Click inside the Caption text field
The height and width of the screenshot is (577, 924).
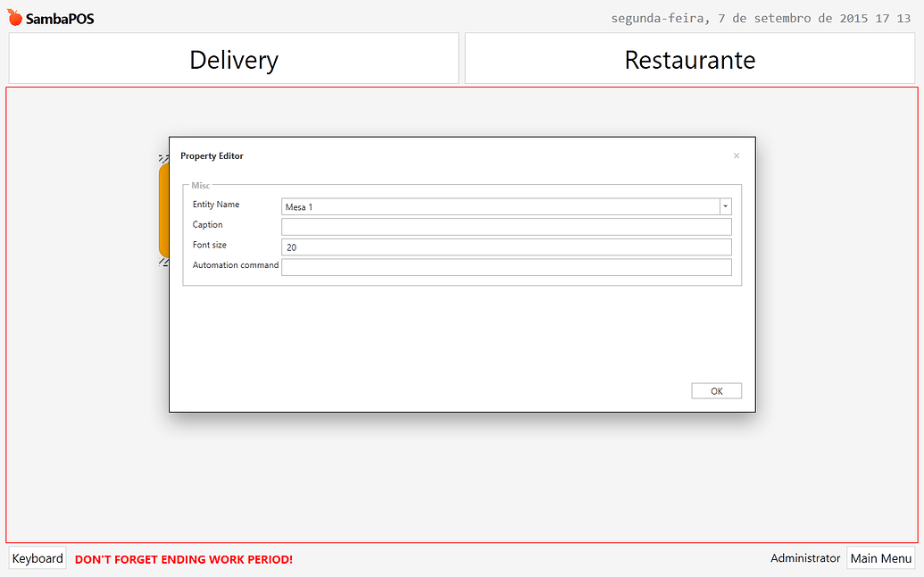coord(506,226)
